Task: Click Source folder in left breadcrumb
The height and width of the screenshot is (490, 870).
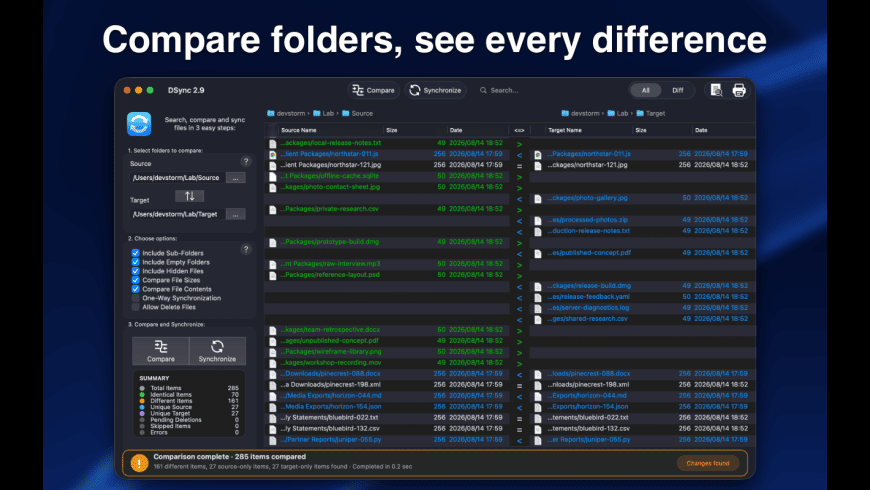Action: [357, 113]
